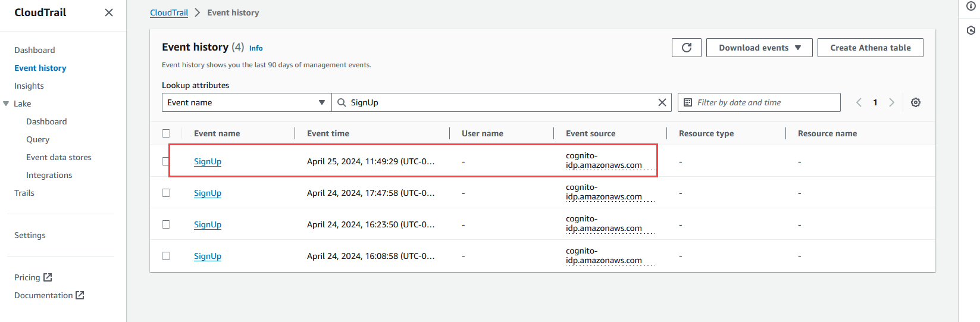Image resolution: width=980 pixels, height=322 pixels.
Task: Select Event history in the sidebar
Action: 40,68
